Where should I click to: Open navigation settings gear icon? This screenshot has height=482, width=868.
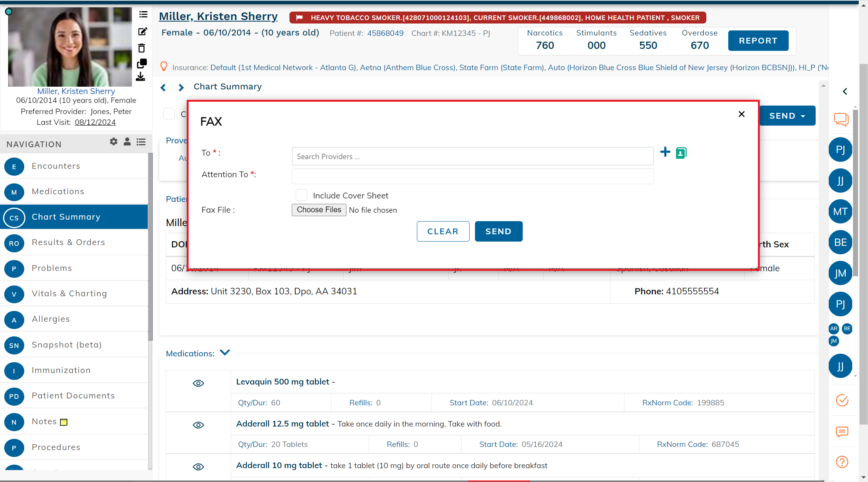(x=114, y=142)
